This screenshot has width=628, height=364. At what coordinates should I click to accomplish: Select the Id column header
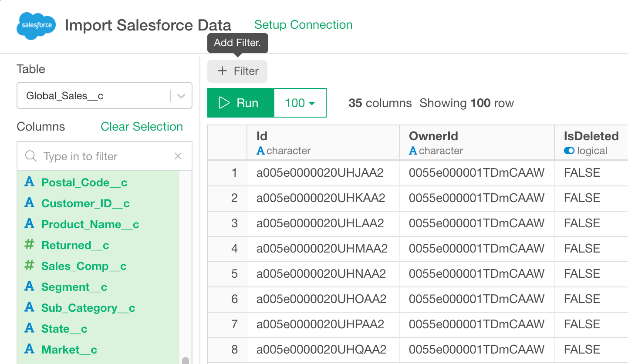323,143
